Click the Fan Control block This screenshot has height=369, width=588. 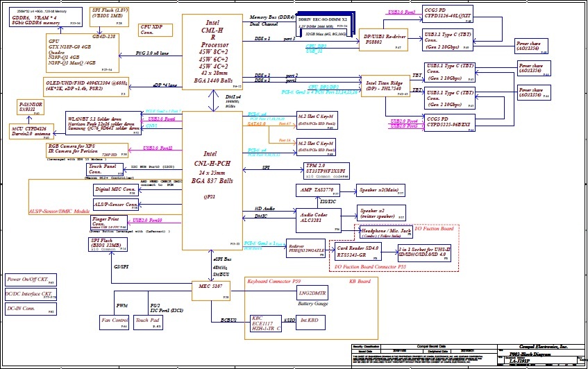coord(114,321)
